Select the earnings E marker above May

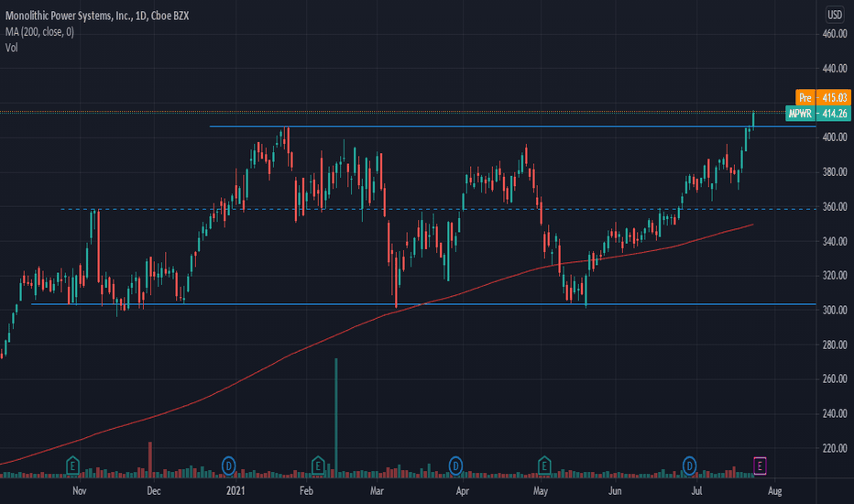pos(544,466)
